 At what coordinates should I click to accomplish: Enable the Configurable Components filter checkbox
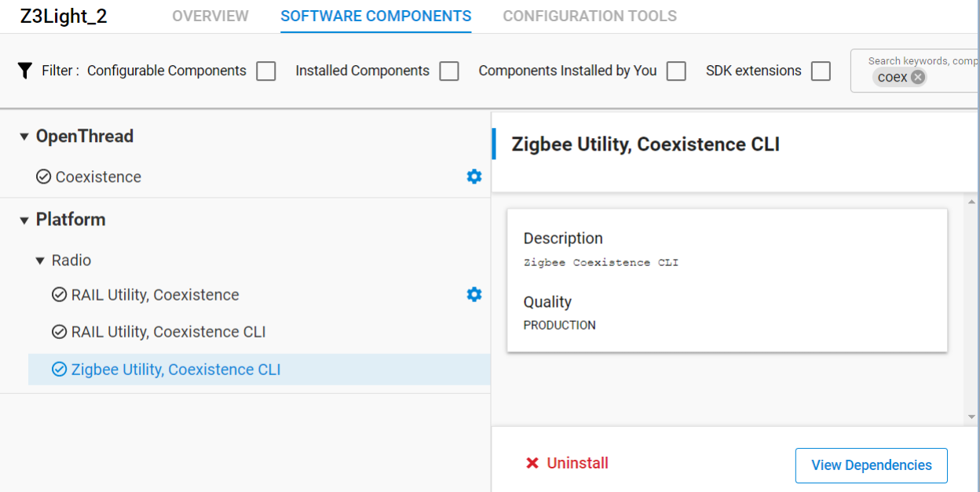coord(266,71)
